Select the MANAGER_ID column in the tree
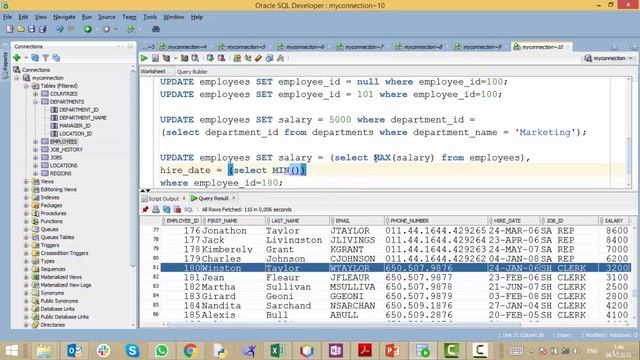 pos(75,126)
